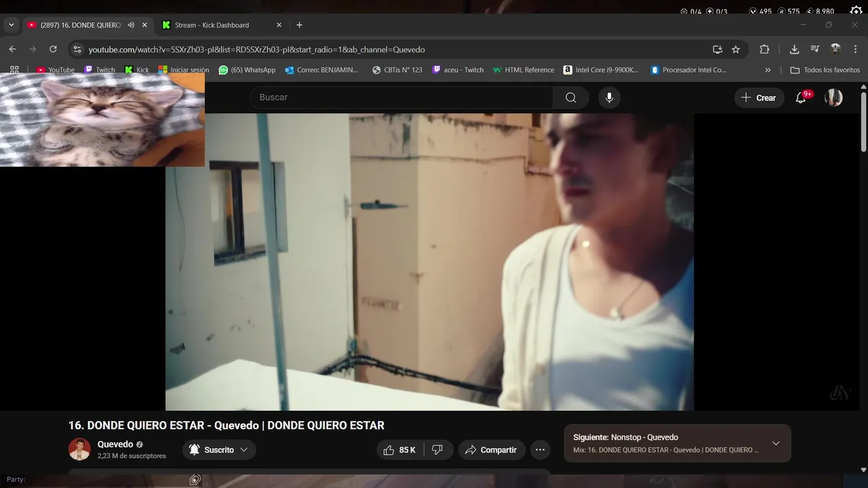This screenshot has width=868, height=488.
Task: Open the Chrome extensions puzzle icon
Action: pyautogui.click(x=764, y=49)
